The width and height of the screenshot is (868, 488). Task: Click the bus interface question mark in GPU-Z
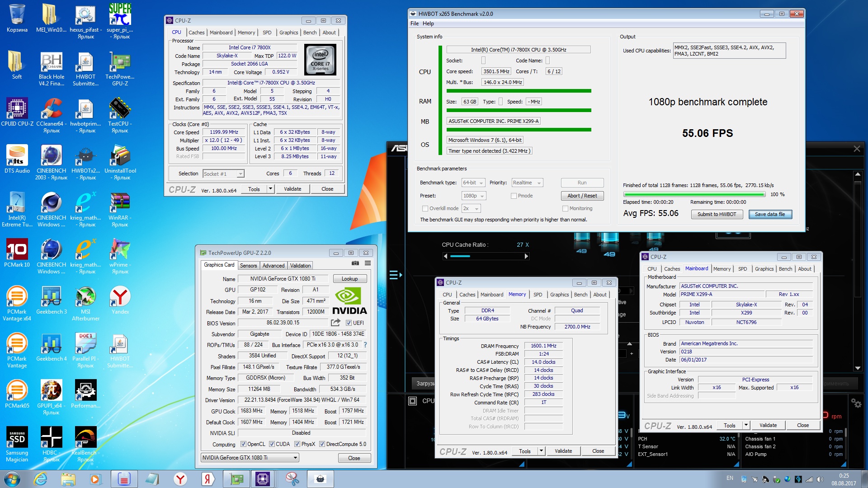365,345
